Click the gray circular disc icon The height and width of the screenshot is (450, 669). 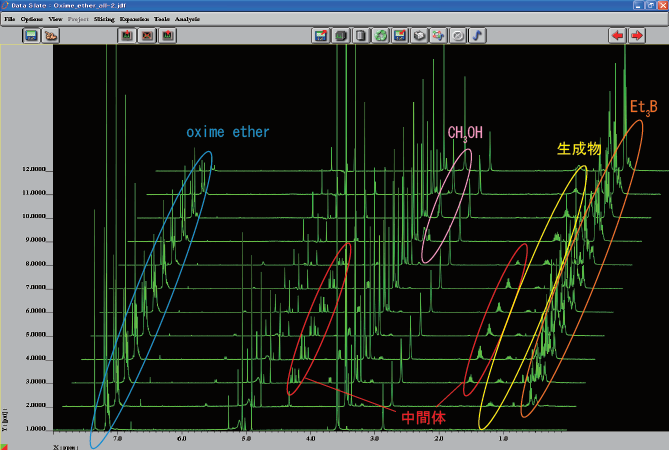458,35
